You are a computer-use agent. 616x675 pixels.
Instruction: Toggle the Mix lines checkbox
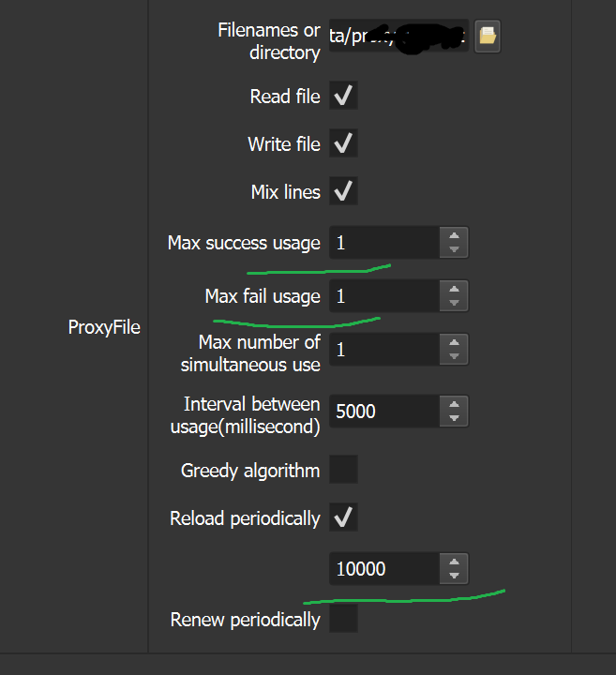click(x=343, y=191)
